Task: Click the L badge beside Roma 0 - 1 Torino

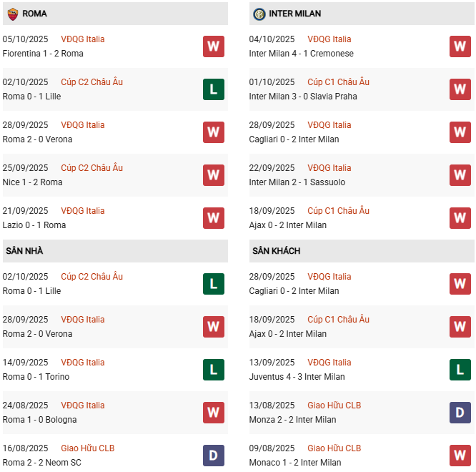Action: (x=213, y=370)
